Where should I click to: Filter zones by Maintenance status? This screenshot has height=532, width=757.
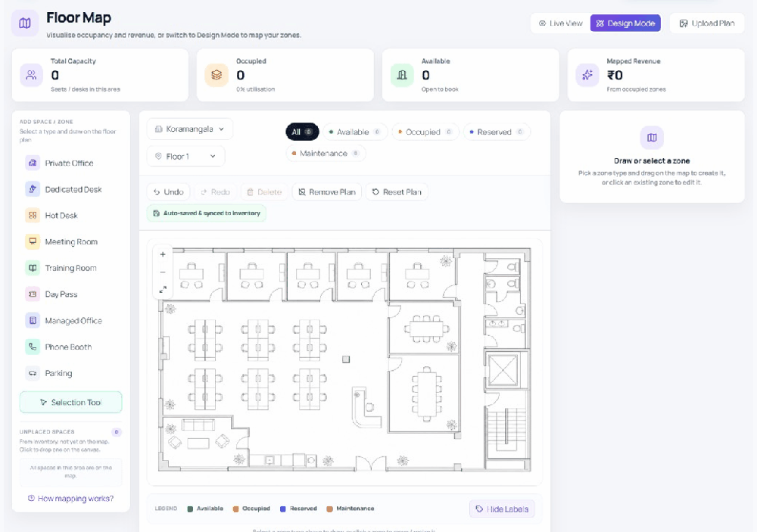[326, 153]
